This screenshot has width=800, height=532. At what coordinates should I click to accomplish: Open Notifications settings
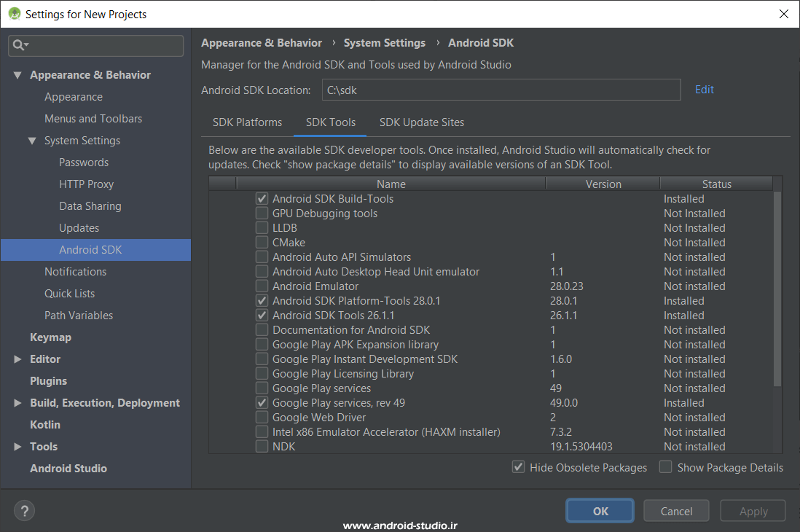[76, 272]
